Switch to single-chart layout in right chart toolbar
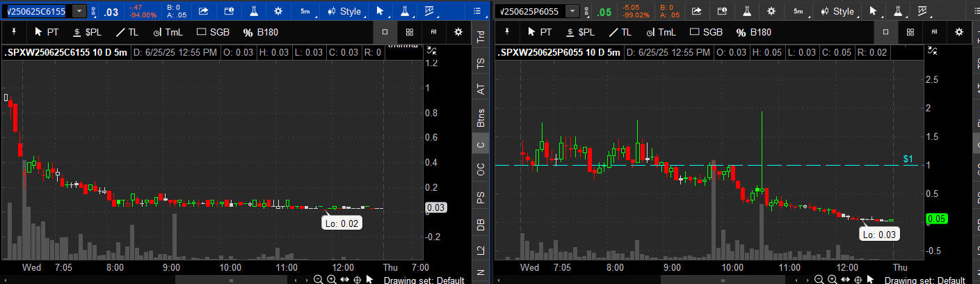The image size is (980, 284). tap(885, 32)
